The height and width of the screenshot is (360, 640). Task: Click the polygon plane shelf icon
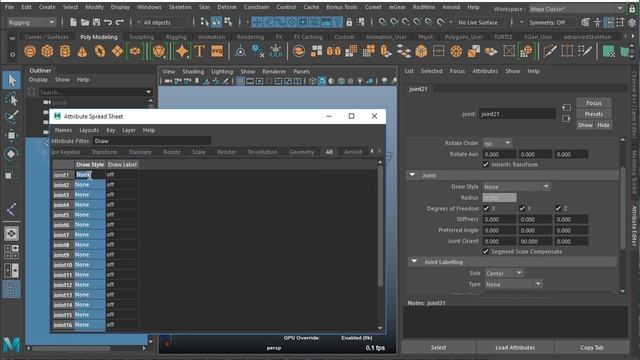pyautogui.click(x=118, y=51)
